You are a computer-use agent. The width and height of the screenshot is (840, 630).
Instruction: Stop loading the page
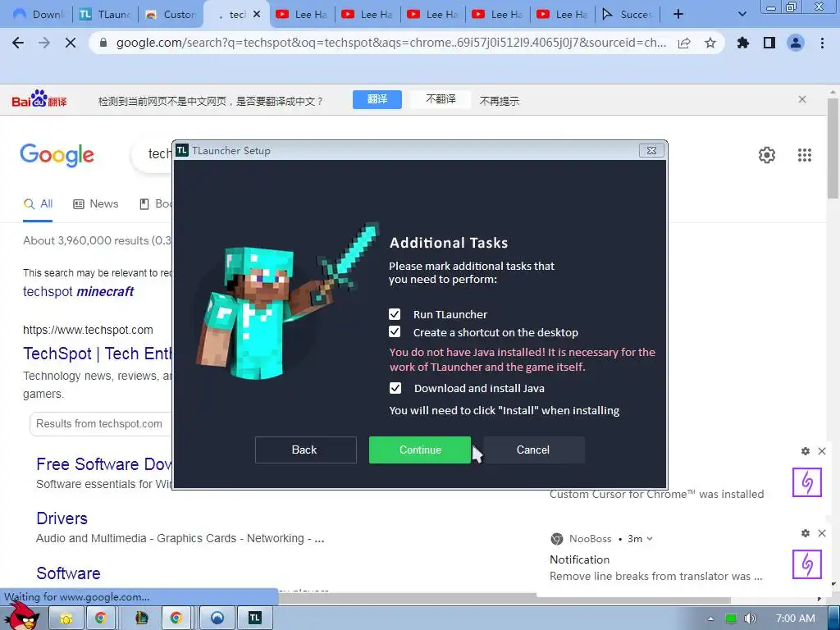pyautogui.click(x=71, y=43)
